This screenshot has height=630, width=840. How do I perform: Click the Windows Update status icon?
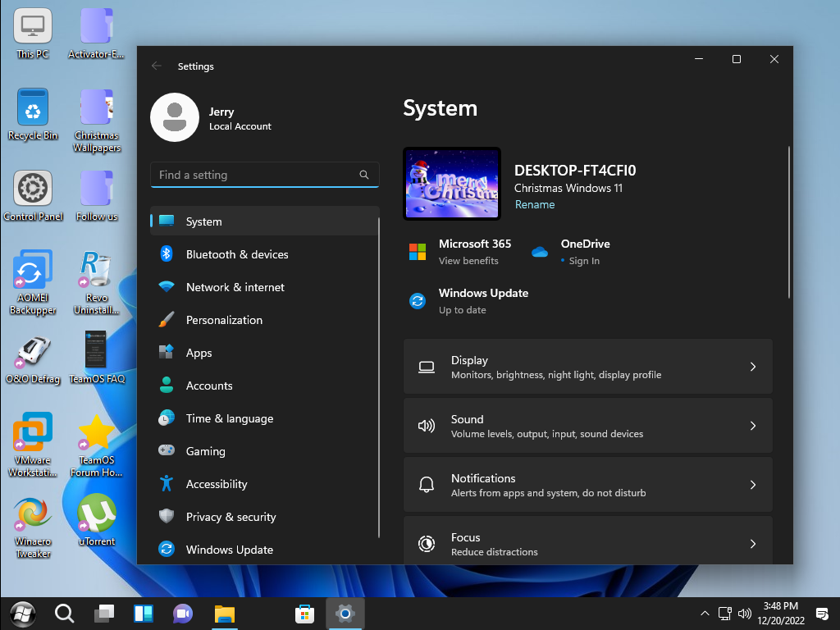coord(418,301)
